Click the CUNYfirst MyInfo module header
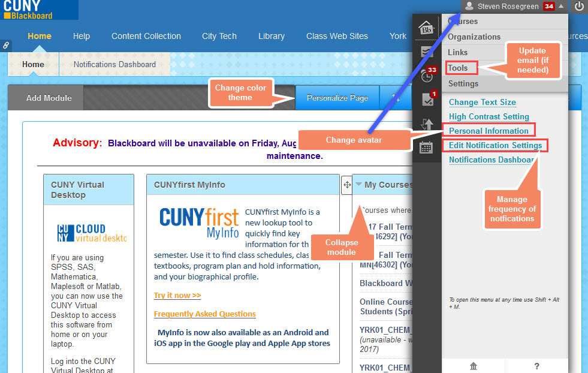 (x=243, y=185)
